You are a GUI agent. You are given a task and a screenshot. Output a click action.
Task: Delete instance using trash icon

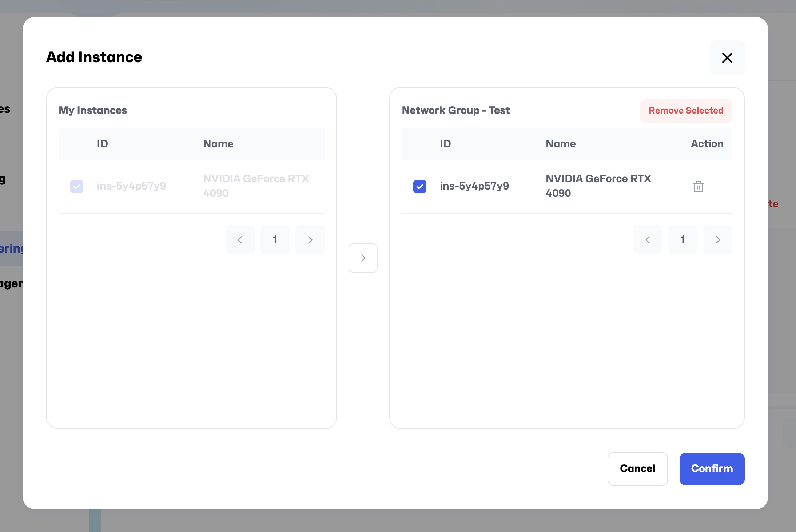click(698, 187)
